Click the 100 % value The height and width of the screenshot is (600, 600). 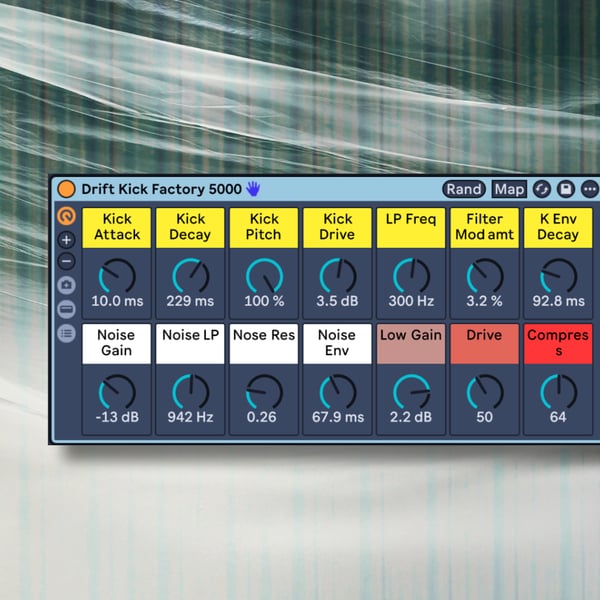(264, 301)
